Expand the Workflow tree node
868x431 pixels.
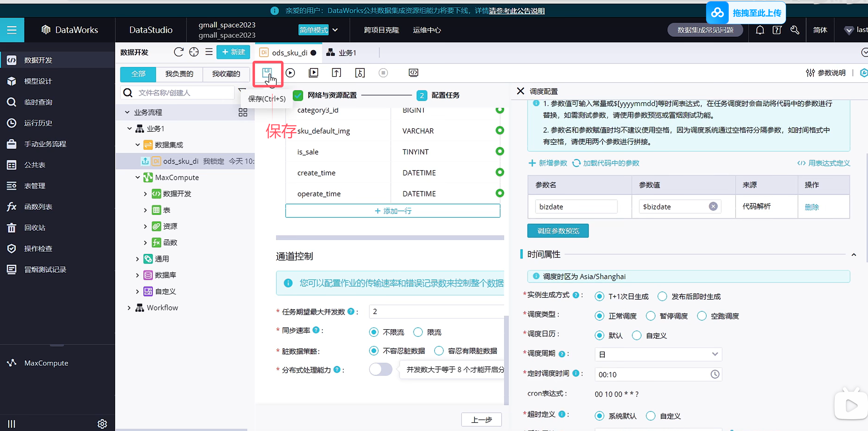(129, 308)
